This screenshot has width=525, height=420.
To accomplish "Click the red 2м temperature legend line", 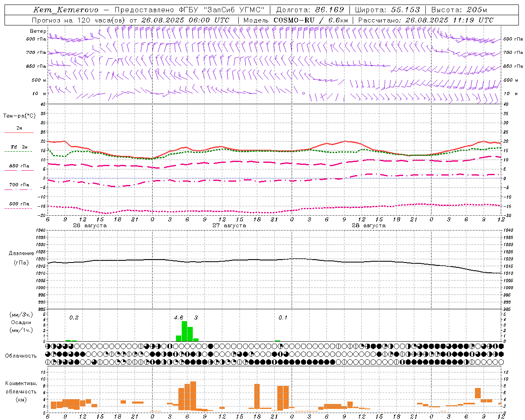I will tap(19, 132).
